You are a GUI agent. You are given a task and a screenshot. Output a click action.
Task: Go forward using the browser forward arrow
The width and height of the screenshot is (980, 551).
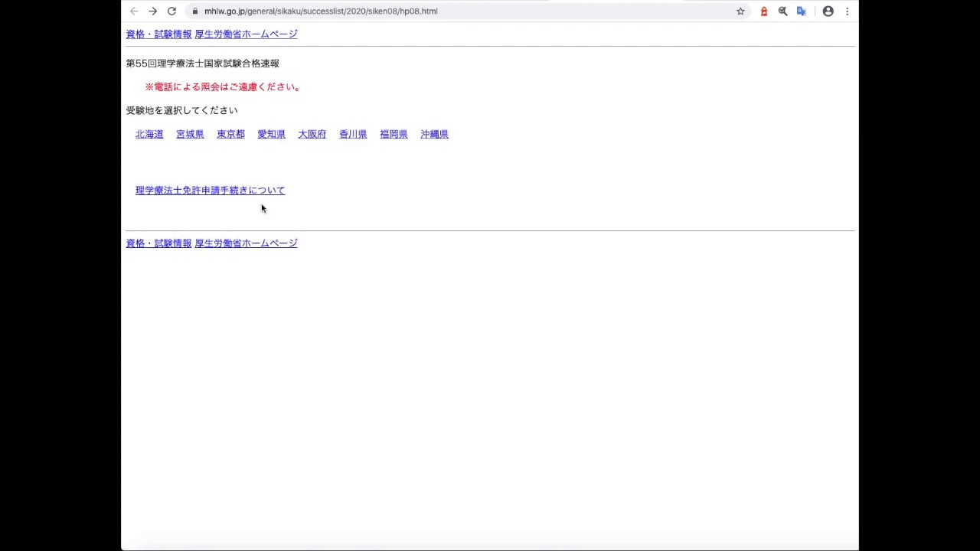pos(153,11)
